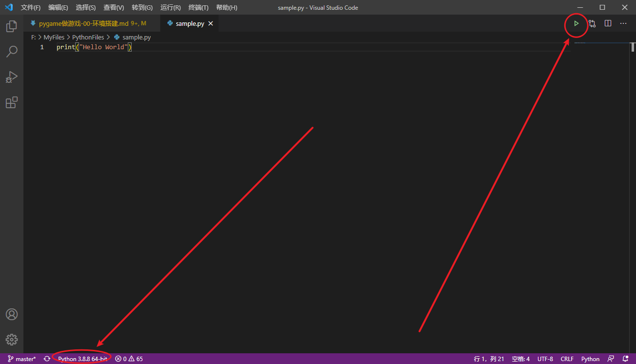Change line ending via CRLF
This screenshot has height=364, width=636.
[567, 359]
